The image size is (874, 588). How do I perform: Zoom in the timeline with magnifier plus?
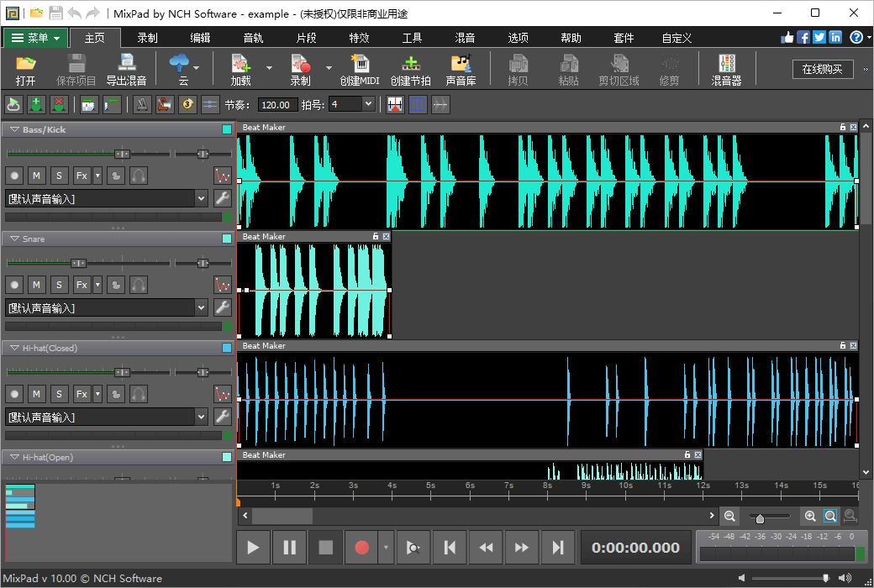click(810, 516)
